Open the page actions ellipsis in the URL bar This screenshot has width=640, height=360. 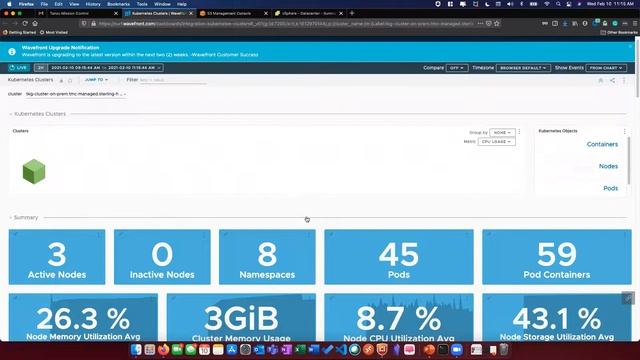click(x=480, y=24)
